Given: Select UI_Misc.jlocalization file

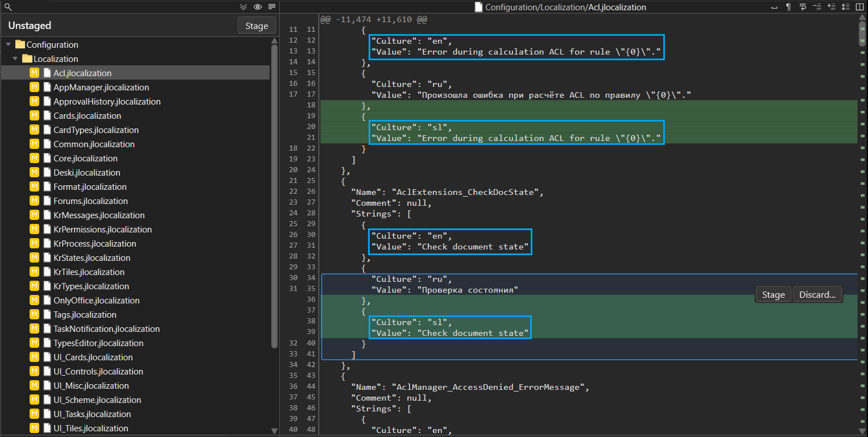Looking at the screenshot, I should pyautogui.click(x=135, y=385).
